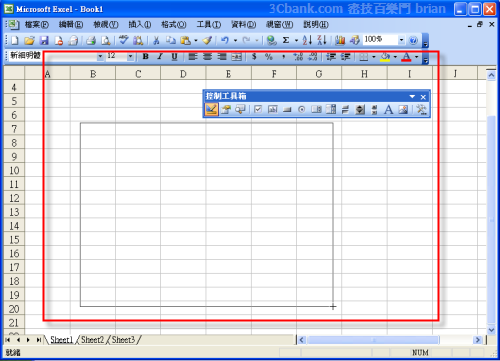Click the AutoSum sigma icon
Screen dimensions: 500x361
tap(286, 40)
